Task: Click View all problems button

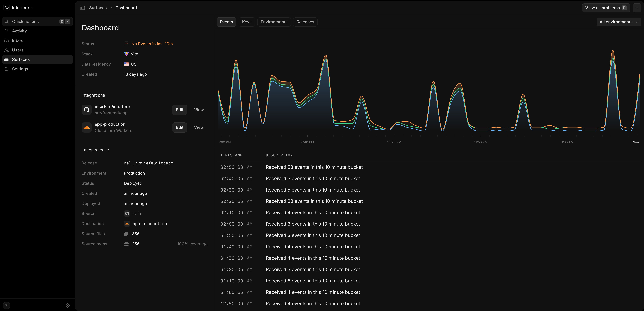Action: [x=606, y=8]
